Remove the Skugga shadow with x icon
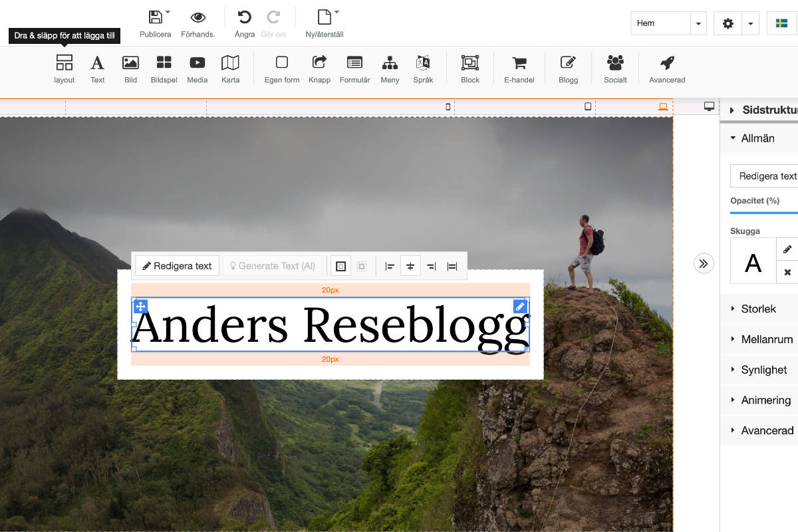 pos(787,272)
